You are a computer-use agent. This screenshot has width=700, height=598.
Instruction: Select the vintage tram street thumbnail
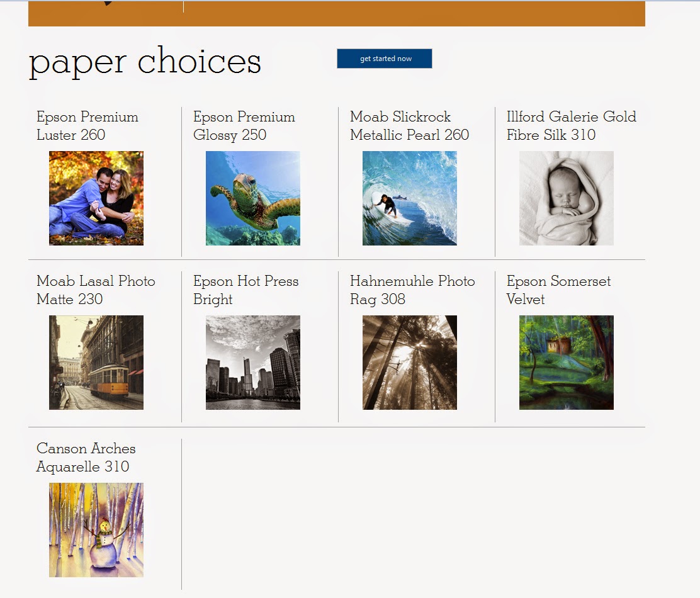tap(96, 363)
